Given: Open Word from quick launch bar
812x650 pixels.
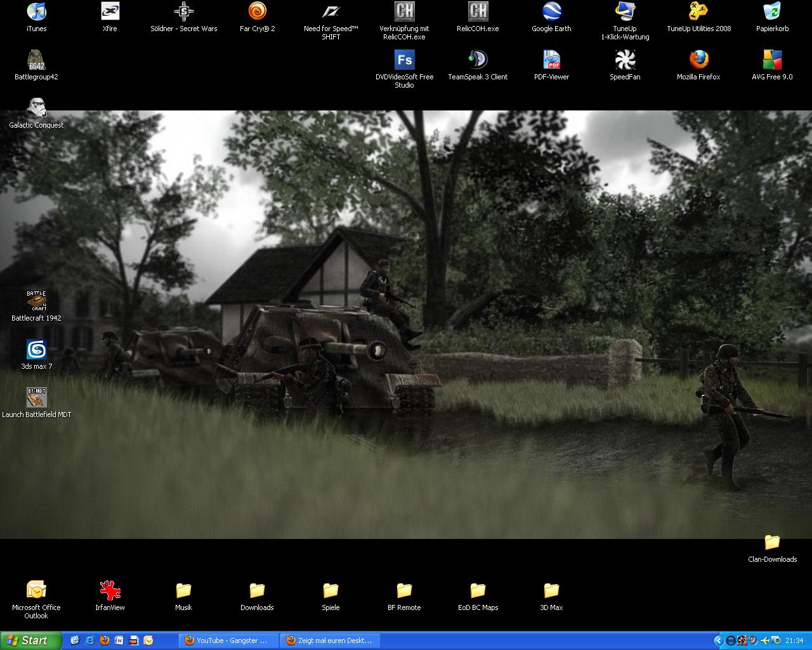Looking at the screenshot, I should point(119,640).
